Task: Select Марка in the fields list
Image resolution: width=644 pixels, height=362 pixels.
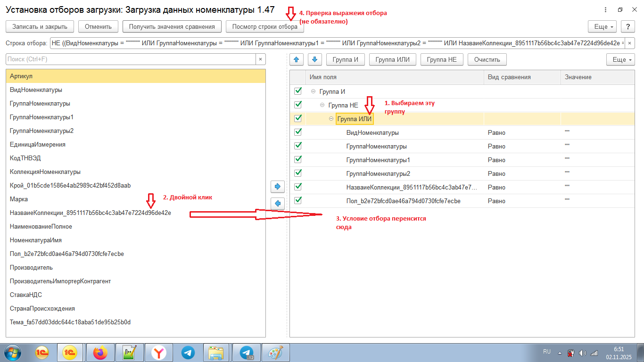Action: (x=136, y=199)
